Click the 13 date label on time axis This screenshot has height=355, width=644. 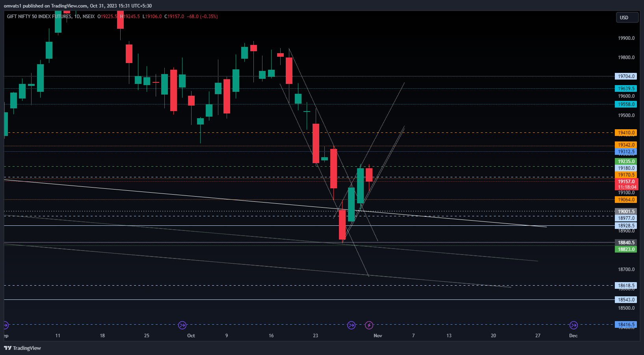click(449, 336)
